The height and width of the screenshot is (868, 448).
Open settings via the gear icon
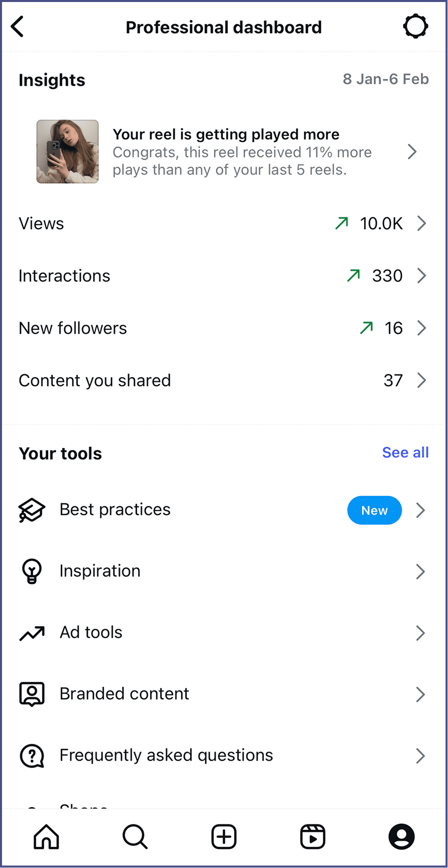pos(415,27)
